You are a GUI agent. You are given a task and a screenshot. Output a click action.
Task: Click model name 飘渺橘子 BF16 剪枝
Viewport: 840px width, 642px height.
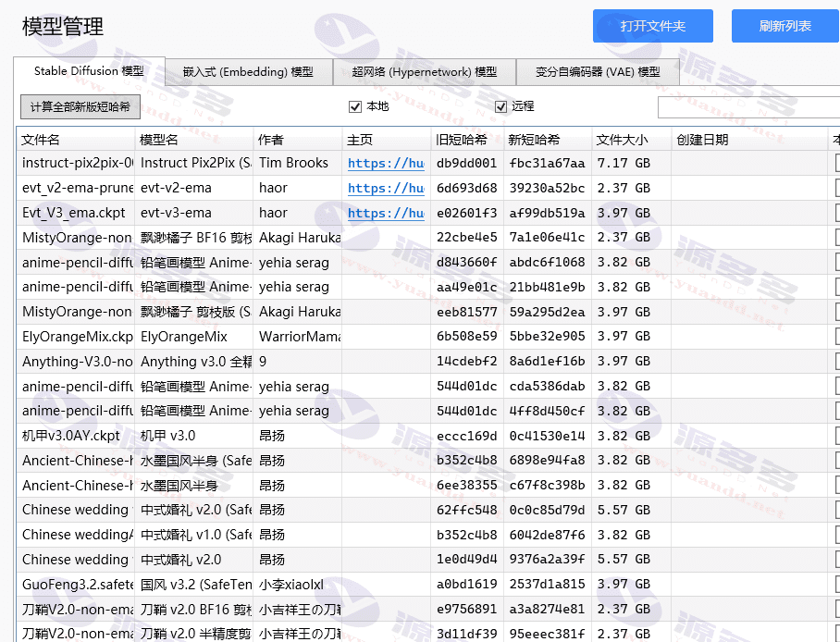[x=194, y=238]
